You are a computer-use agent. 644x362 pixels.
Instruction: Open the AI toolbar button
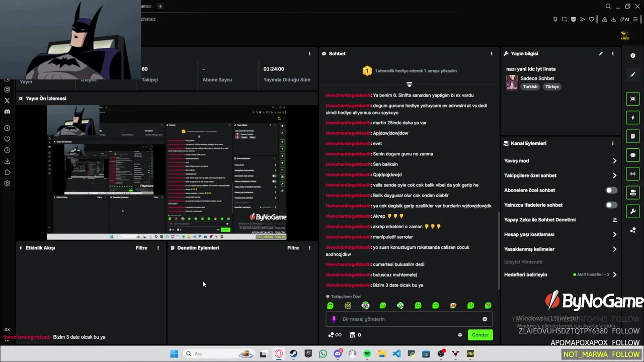(x=625, y=20)
